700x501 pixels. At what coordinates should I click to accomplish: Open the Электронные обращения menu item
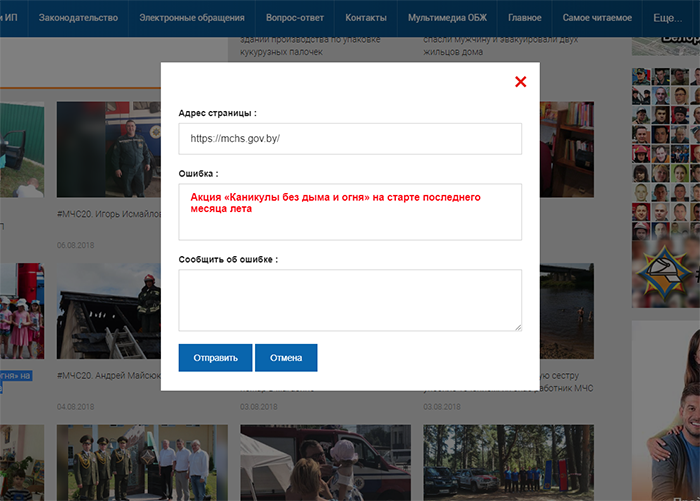192,18
